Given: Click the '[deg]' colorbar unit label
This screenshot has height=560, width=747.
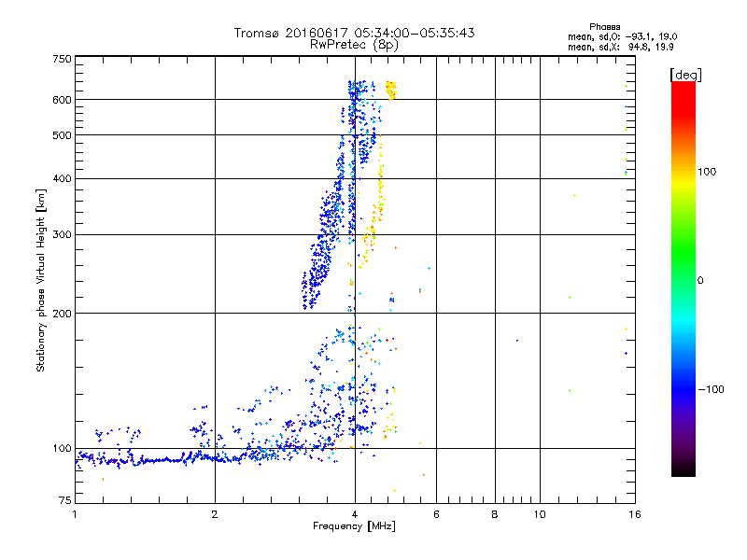Looking at the screenshot, I should pyautogui.click(x=685, y=75).
